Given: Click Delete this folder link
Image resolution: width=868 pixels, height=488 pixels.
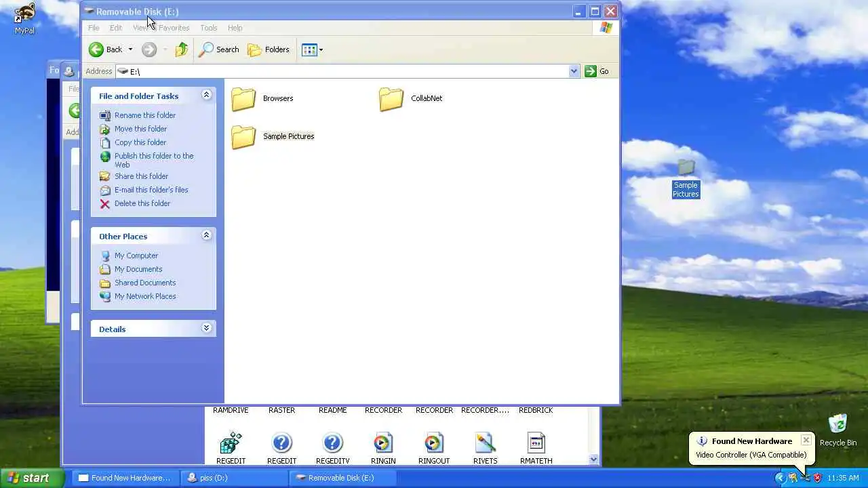Looking at the screenshot, I should (142, 203).
